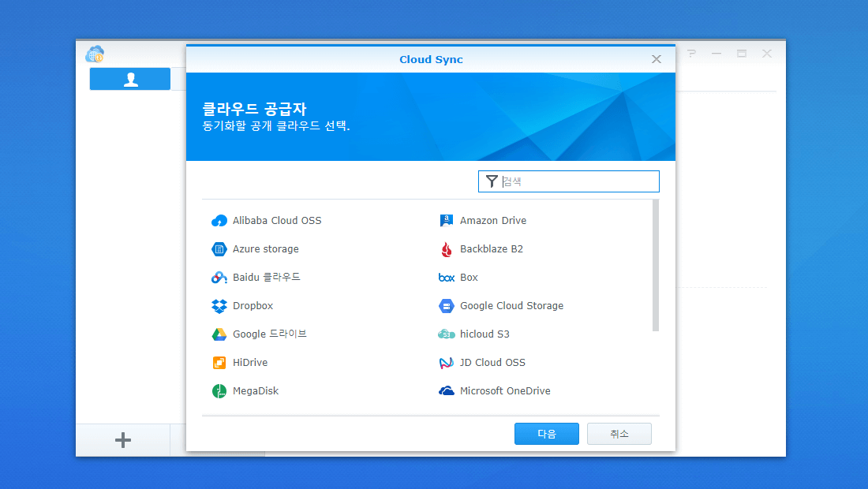Select the Amazon Drive icon

pyautogui.click(x=446, y=221)
